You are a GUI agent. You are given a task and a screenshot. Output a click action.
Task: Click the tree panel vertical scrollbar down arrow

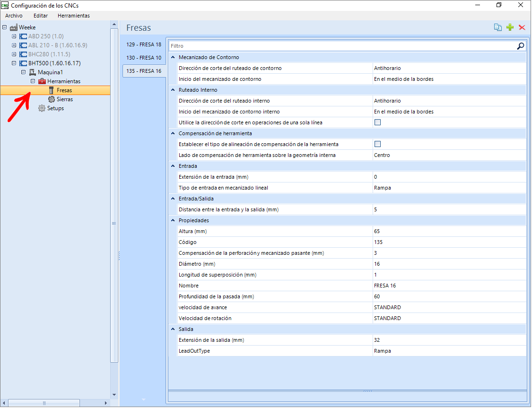[114, 394]
